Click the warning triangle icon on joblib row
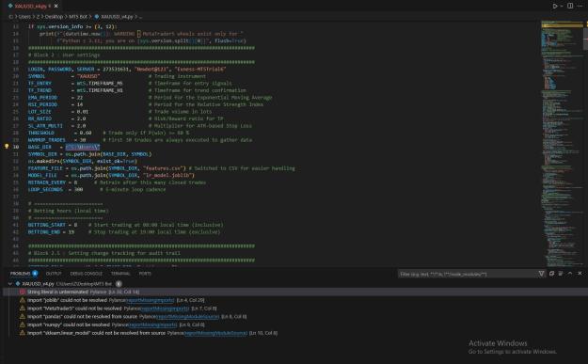The image size is (588, 364). coord(23,300)
